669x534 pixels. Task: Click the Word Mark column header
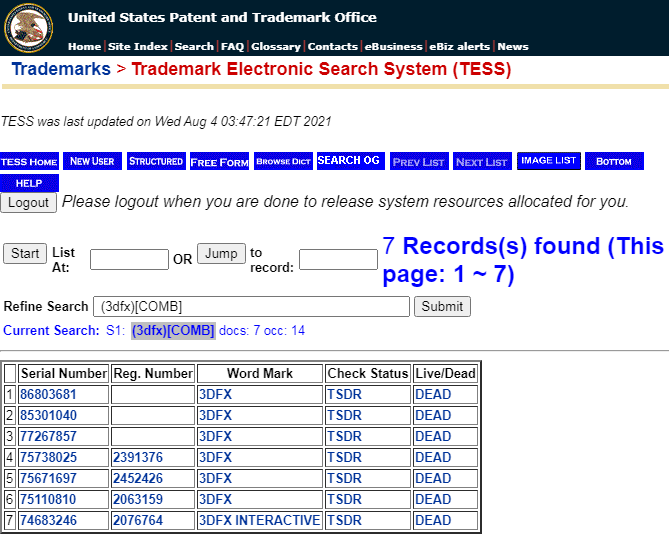click(x=260, y=374)
